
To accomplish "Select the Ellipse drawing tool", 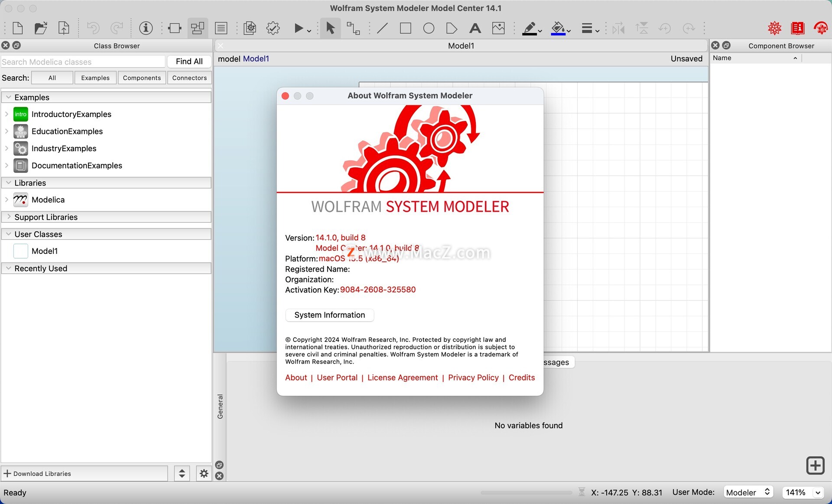I will (429, 28).
